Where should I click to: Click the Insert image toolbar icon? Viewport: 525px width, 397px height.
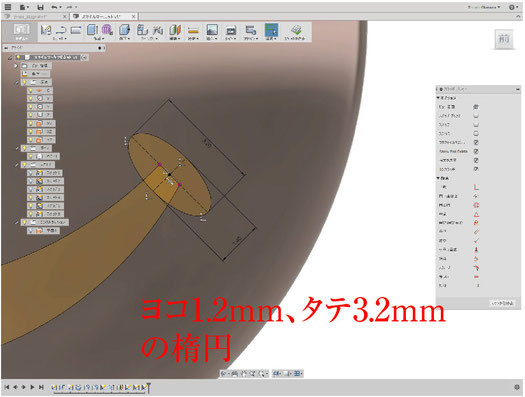click(212, 30)
